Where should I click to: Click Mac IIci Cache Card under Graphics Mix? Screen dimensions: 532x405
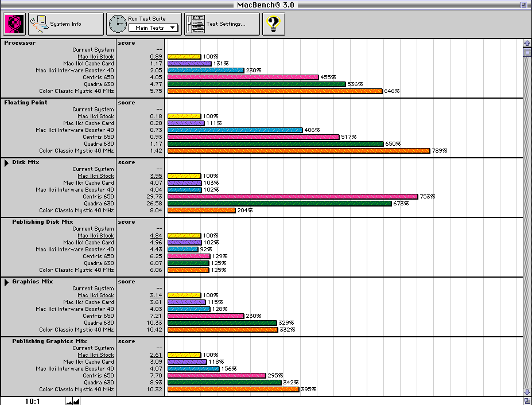[x=88, y=302]
